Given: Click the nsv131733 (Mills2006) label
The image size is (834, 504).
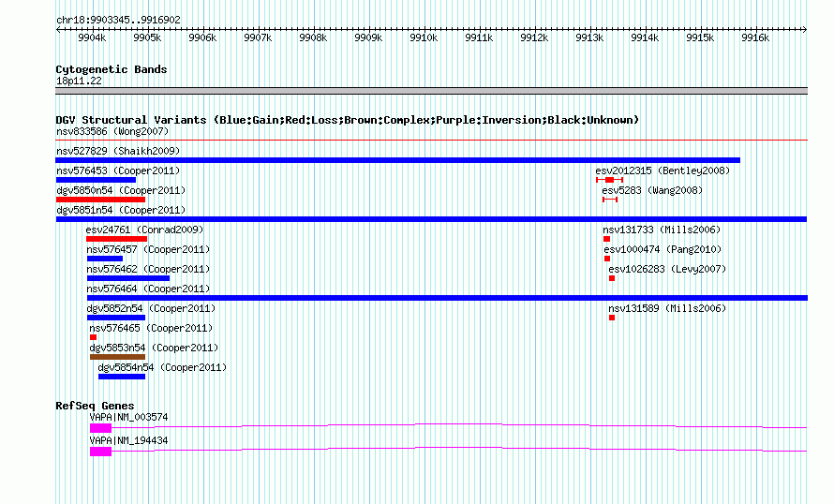Looking at the screenshot, I should (662, 230).
